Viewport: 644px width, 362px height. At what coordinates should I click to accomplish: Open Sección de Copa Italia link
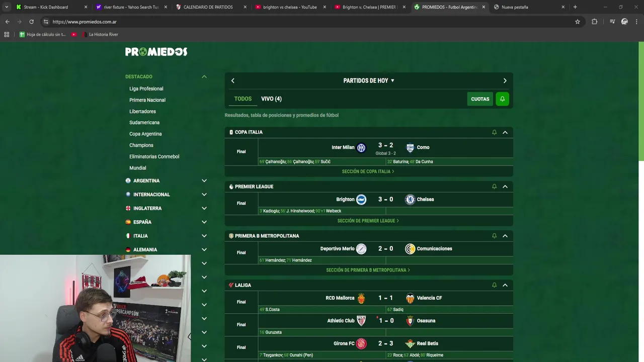(368, 171)
